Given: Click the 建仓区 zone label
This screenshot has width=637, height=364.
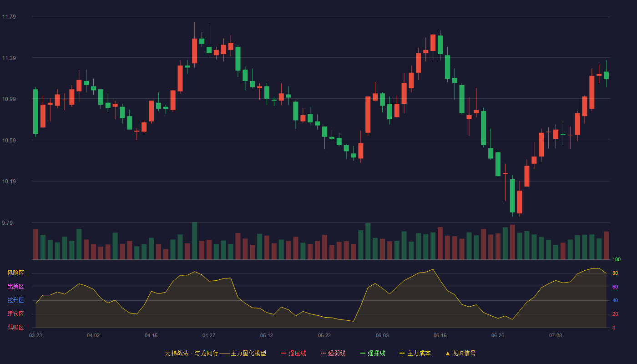Looking at the screenshot, I should [x=15, y=314].
